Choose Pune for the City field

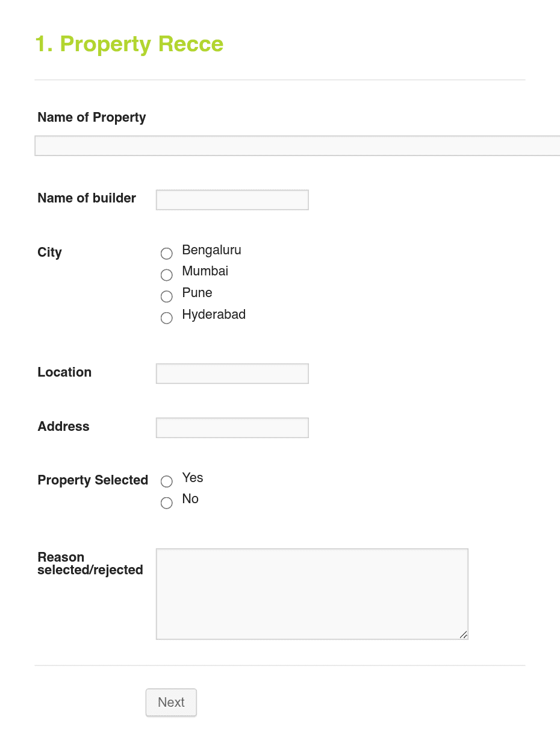pyautogui.click(x=166, y=296)
